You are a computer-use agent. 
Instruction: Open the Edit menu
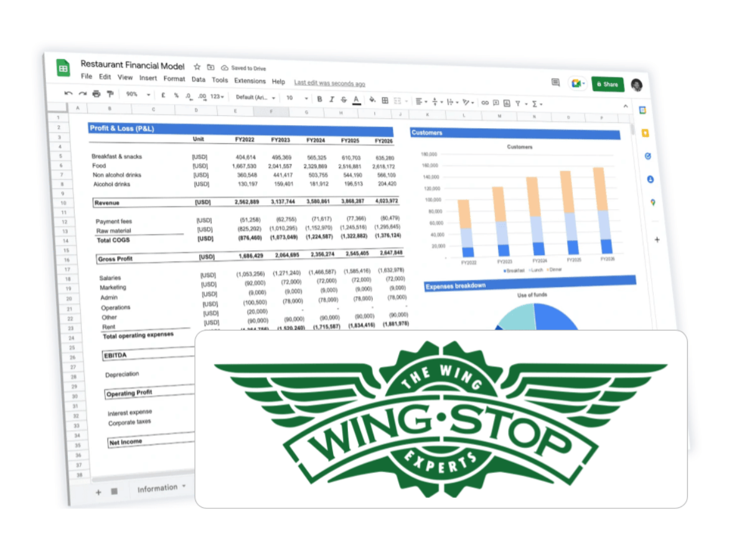(x=105, y=77)
